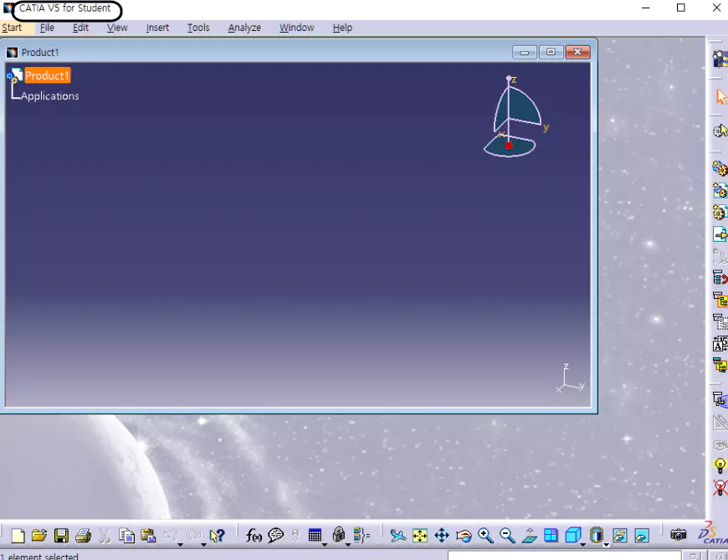728x560 pixels.
Task: Minimize the Product1 document window
Action: (x=524, y=52)
